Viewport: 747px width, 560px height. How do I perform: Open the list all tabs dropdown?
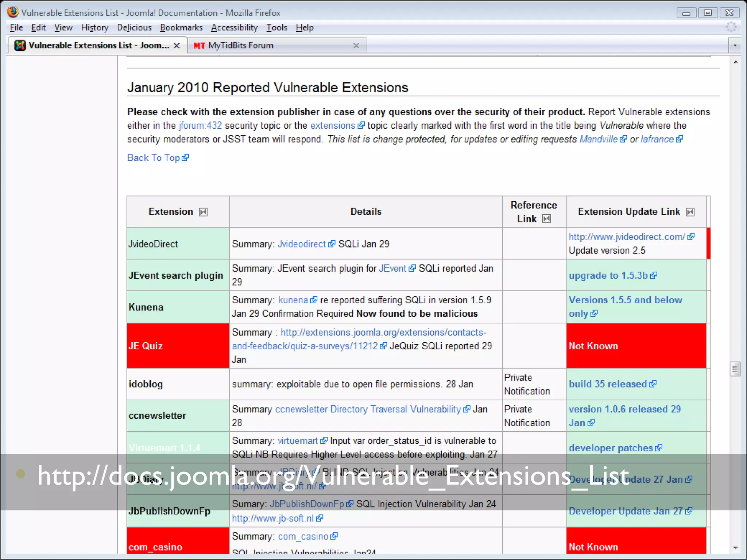point(735,46)
